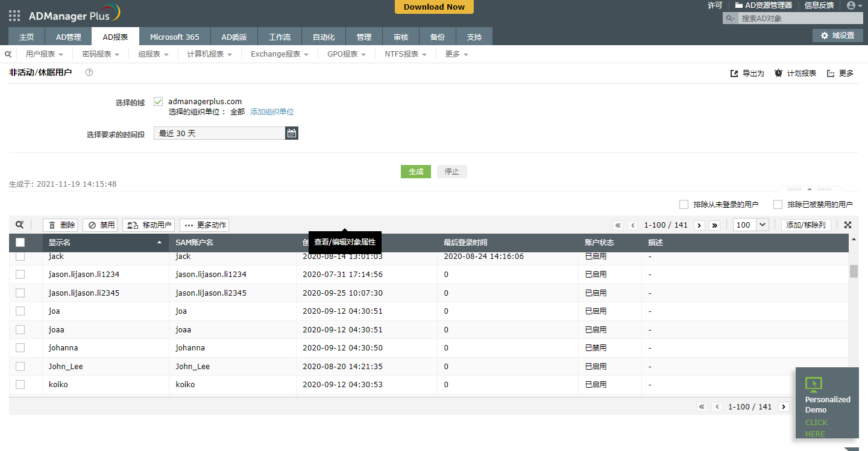
Task: Open the rows-per-page 100 dropdown
Action: click(x=750, y=225)
